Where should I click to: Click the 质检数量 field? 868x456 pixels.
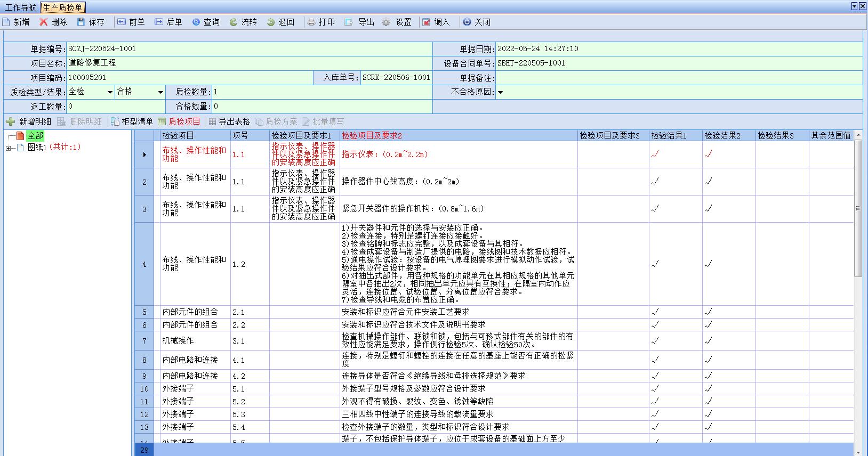click(x=322, y=92)
